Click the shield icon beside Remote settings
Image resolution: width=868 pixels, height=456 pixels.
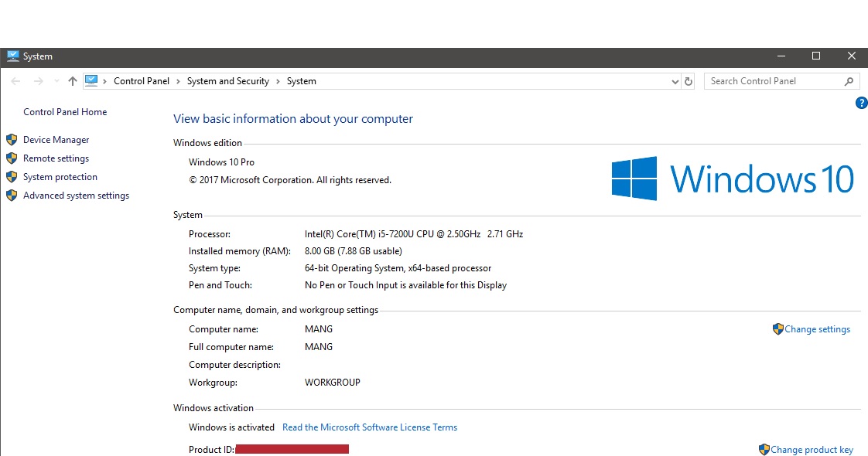click(x=12, y=158)
